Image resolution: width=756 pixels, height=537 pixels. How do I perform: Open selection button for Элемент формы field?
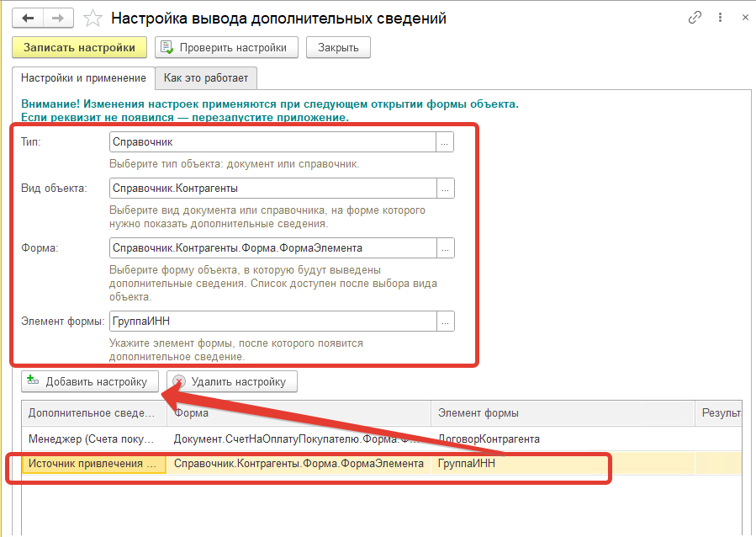[446, 322]
